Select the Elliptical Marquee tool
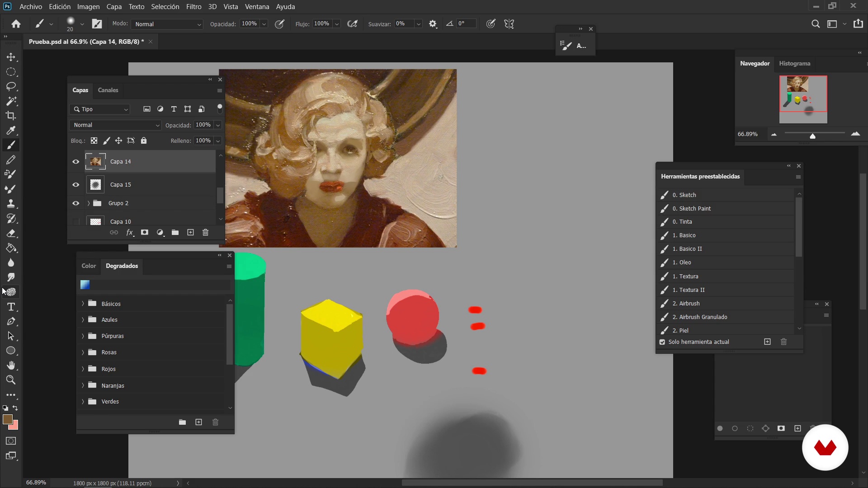Image resolution: width=868 pixels, height=488 pixels. coord(11,72)
